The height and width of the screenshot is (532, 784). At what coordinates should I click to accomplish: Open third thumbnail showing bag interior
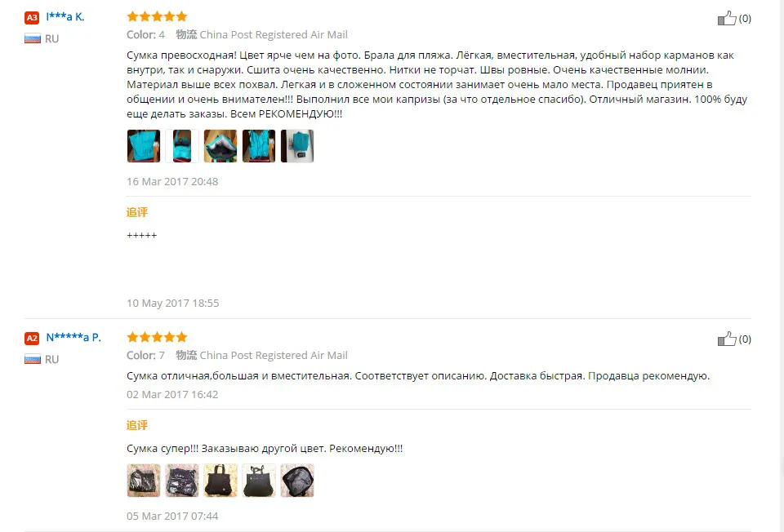click(x=220, y=146)
